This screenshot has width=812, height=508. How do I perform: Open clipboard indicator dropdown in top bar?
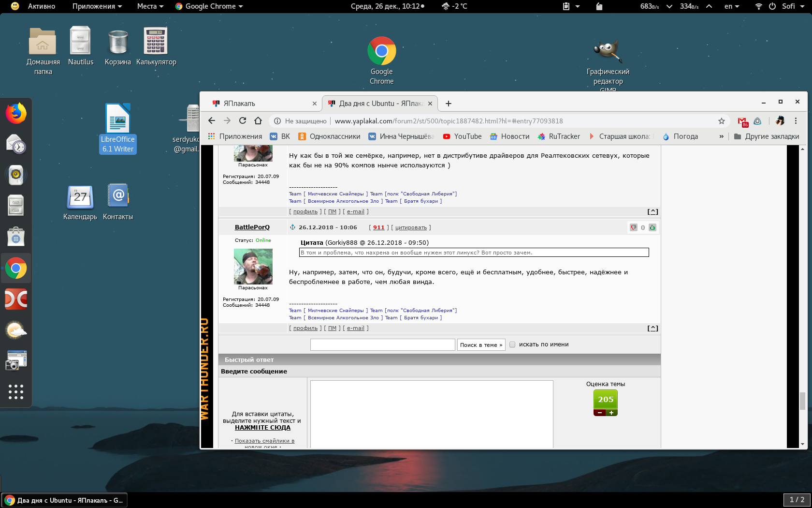pyautogui.click(x=571, y=6)
